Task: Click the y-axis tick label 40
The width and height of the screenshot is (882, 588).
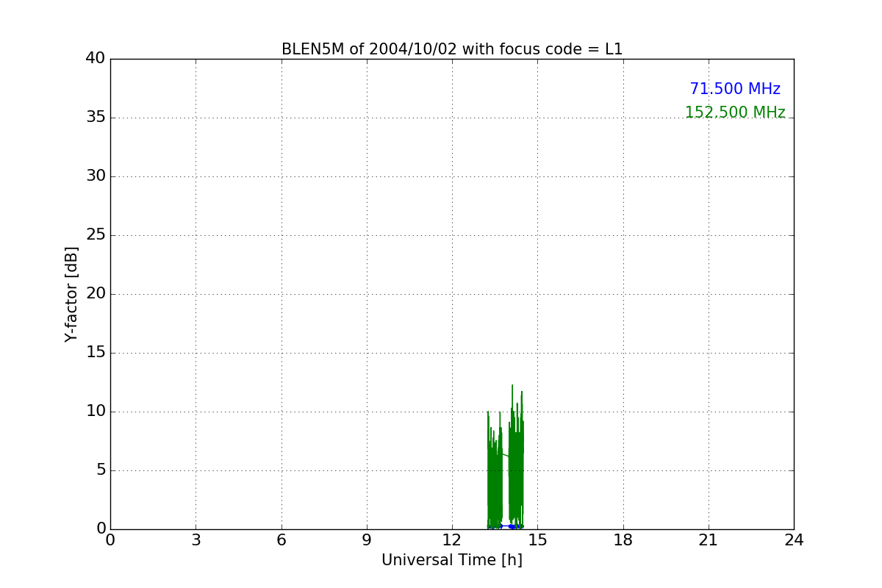Action: pos(96,58)
